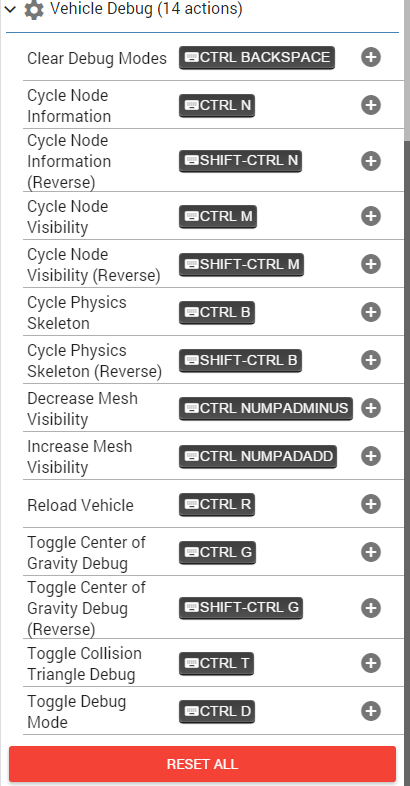The height and width of the screenshot is (786, 410).
Task: Add binding for Toggle Debug Mode
Action: click(x=371, y=711)
